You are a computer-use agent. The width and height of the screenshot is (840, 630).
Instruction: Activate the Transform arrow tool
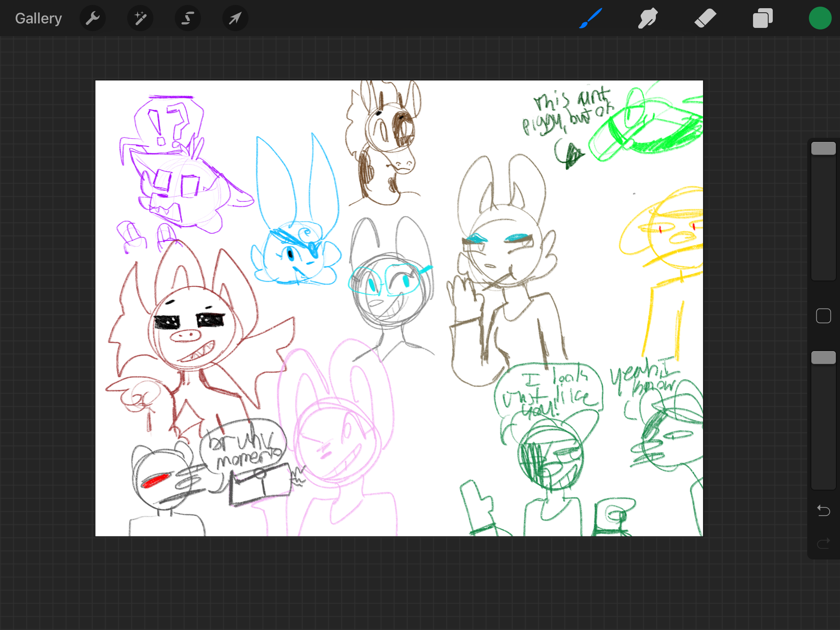(235, 18)
